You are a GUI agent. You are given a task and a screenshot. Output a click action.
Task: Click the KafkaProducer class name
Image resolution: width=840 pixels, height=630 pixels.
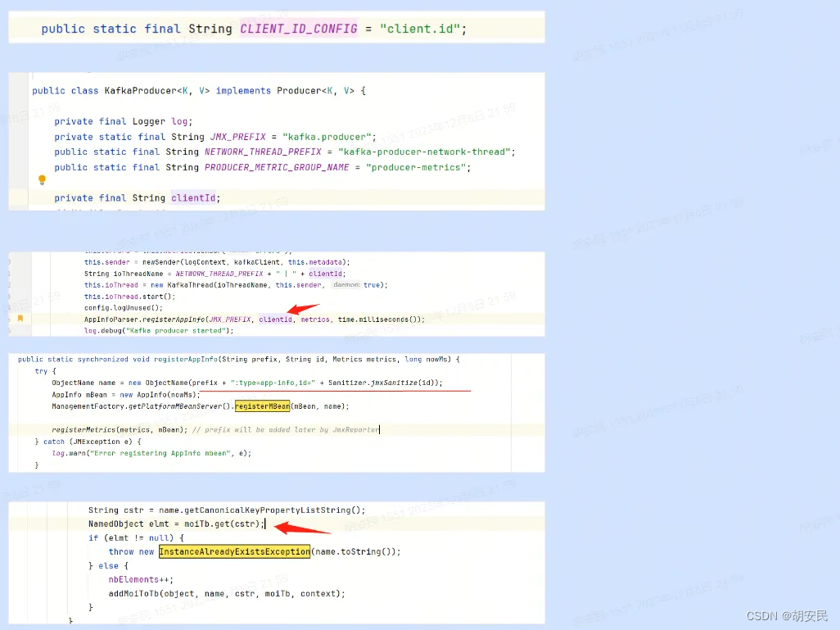point(140,91)
